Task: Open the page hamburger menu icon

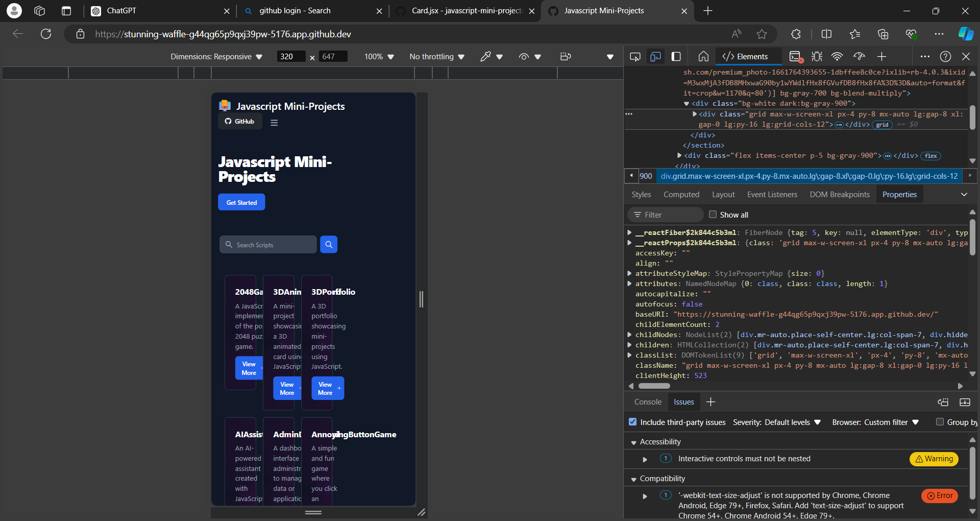Action: (x=274, y=123)
